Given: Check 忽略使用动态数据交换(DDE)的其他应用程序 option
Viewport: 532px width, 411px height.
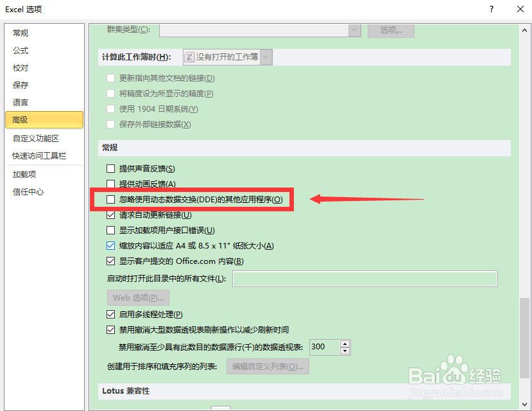Looking at the screenshot, I should [110, 200].
